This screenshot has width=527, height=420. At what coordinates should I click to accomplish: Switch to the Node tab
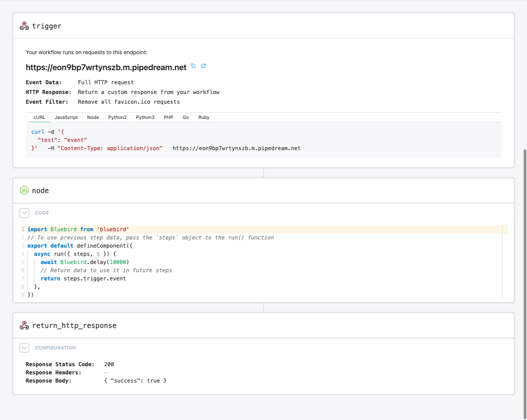93,117
